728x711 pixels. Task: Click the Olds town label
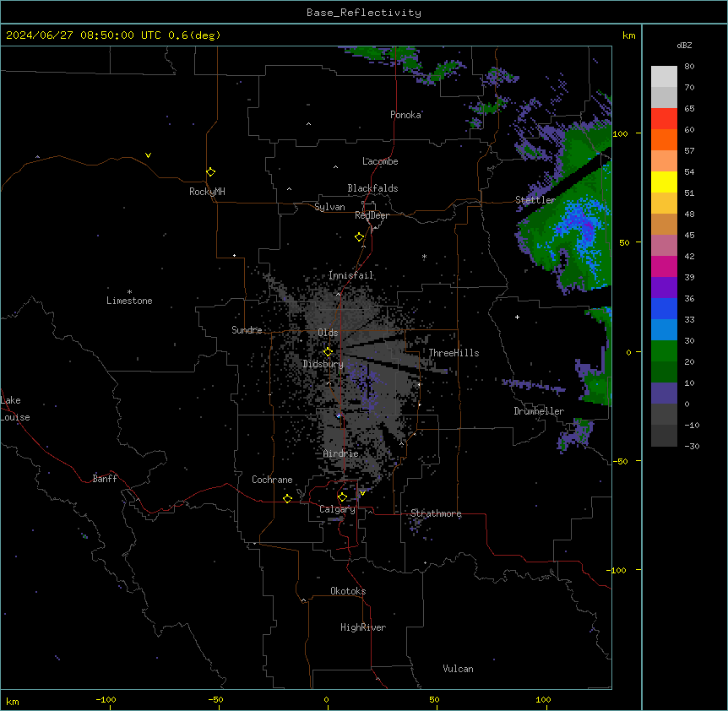[328, 333]
